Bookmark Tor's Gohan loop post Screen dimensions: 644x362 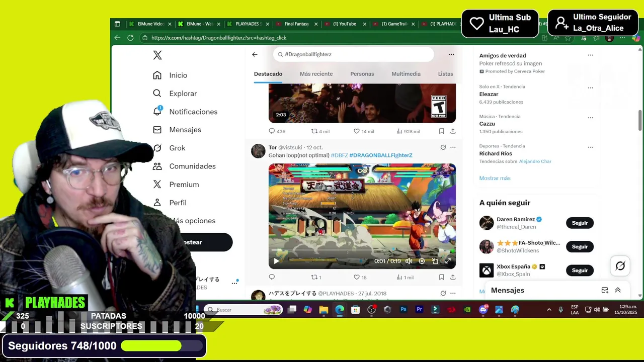[441, 277]
